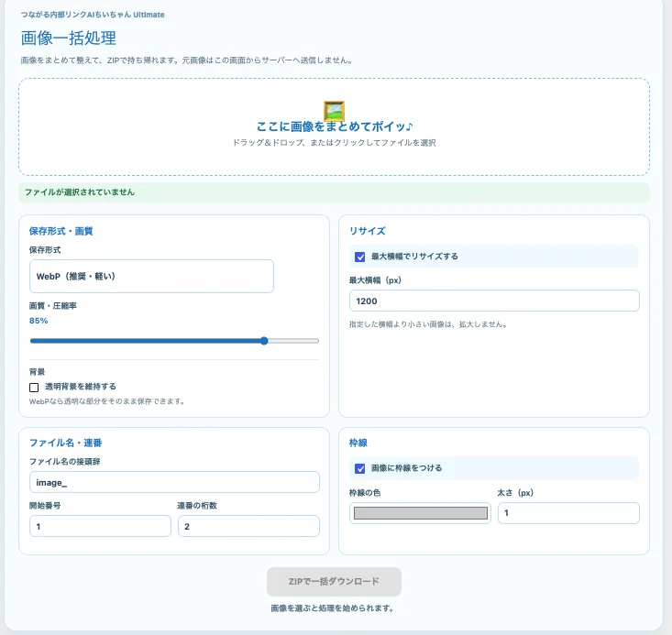Focus the 開始番号 number field

coord(100,526)
